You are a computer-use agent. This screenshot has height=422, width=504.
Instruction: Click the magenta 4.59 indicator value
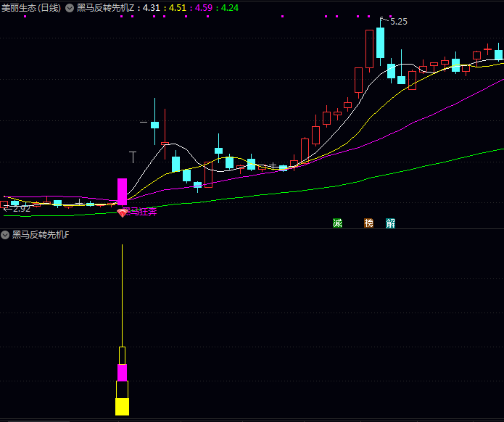pos(204,7)
